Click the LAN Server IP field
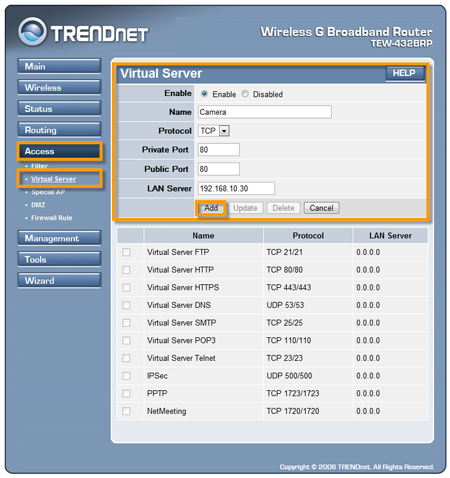 click(236, 188)
